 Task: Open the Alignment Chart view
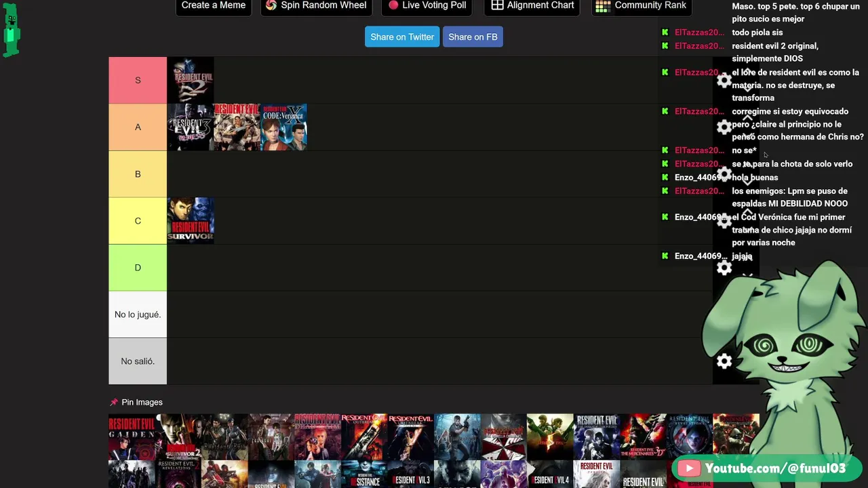(532, 5)
